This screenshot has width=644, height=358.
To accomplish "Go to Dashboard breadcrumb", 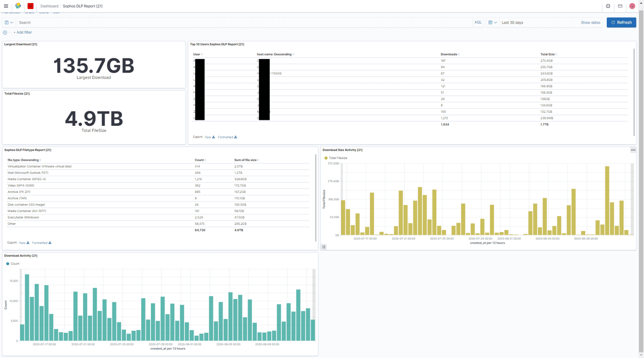I will 49,6.
